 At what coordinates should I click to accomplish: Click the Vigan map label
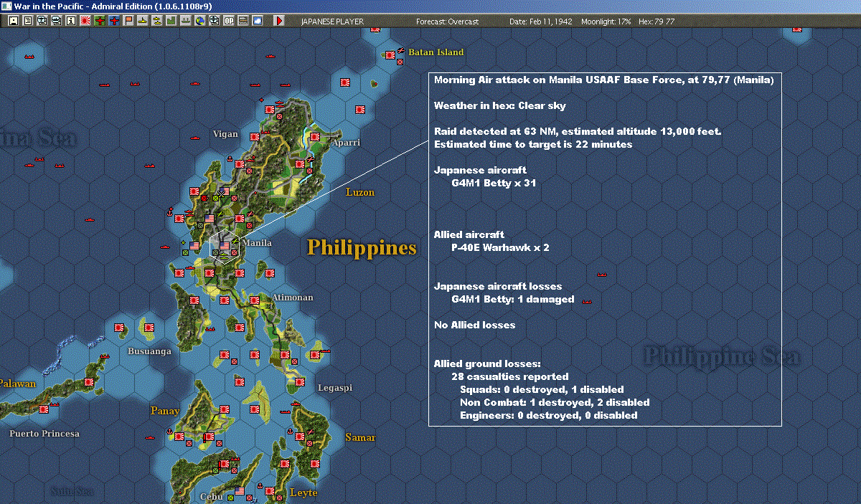tap(225, 134)
